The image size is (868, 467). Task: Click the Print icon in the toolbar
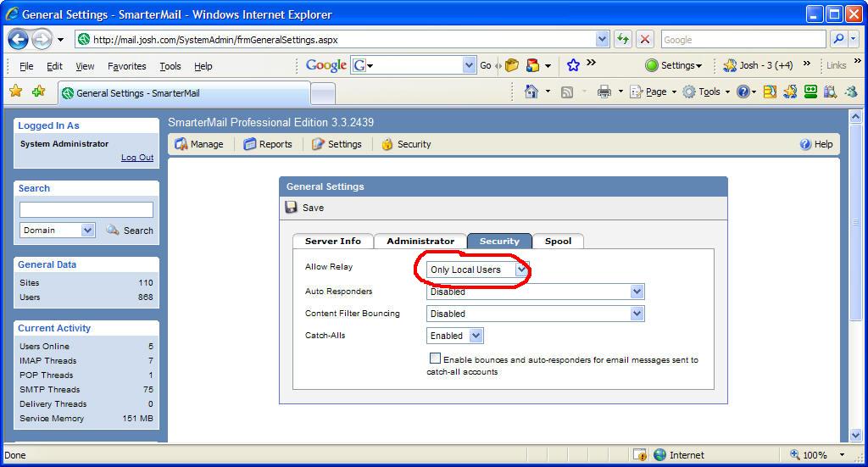coord(604,92)
